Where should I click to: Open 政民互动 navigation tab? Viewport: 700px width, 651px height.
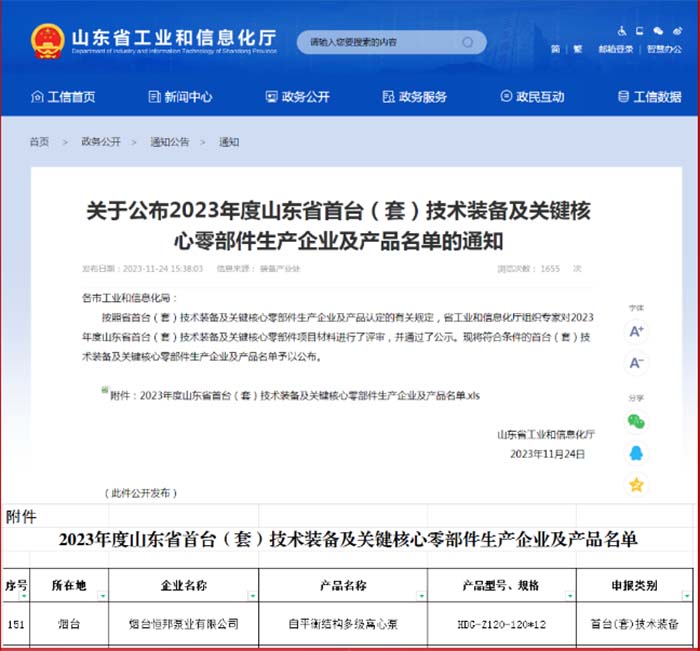point(532,96)
